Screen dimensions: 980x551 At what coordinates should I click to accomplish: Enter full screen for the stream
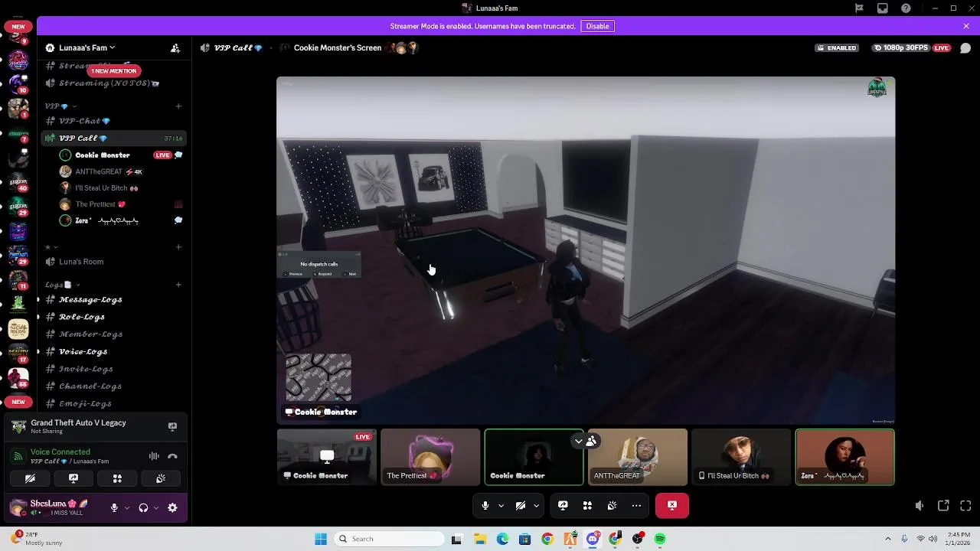965,506
